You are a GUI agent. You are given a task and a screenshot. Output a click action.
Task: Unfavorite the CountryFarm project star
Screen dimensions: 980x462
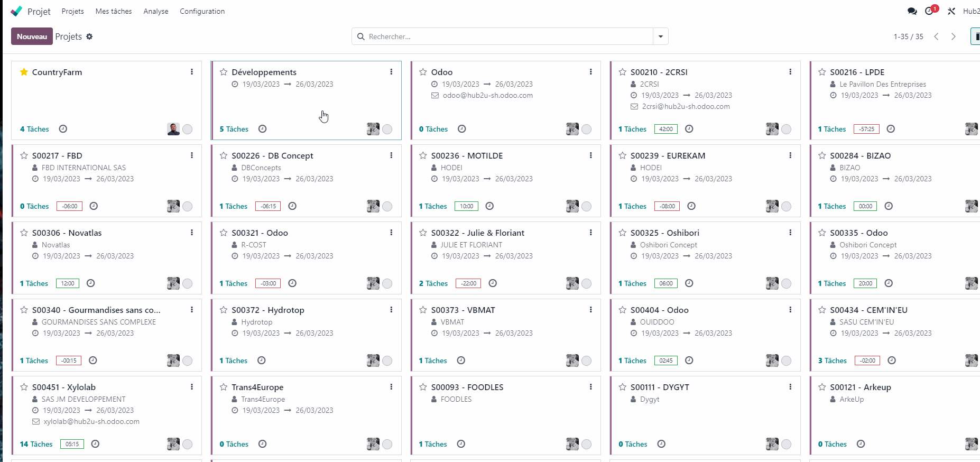[x=24, y=72]
